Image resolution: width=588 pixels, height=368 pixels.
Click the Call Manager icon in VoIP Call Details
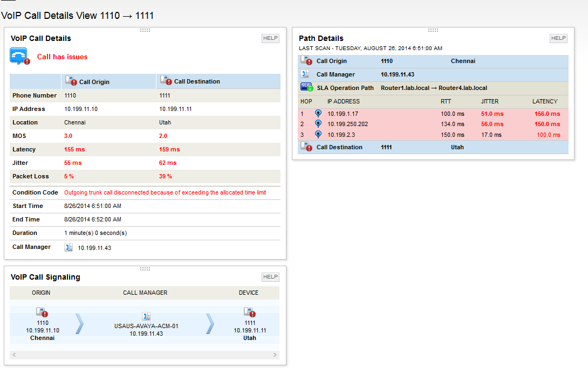(x=69, y=247)
